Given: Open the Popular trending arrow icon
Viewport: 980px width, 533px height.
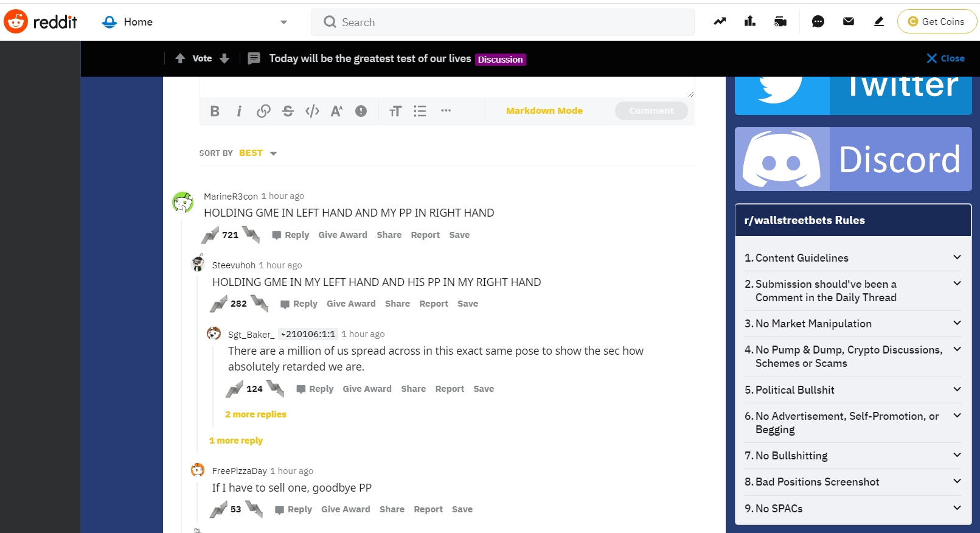Looking at the screenshot, I should 720,21.
